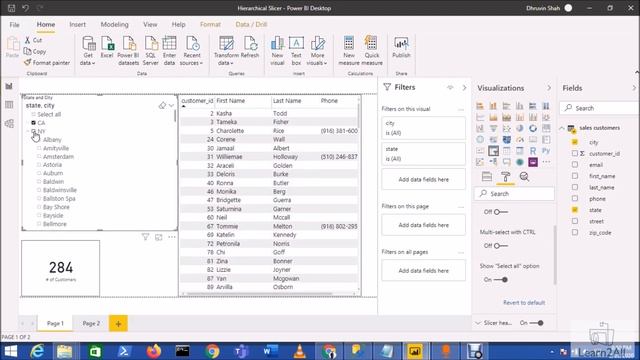The image size is (640, 360).
Task: Click the SQL Server icon
Action: (150, 51)
